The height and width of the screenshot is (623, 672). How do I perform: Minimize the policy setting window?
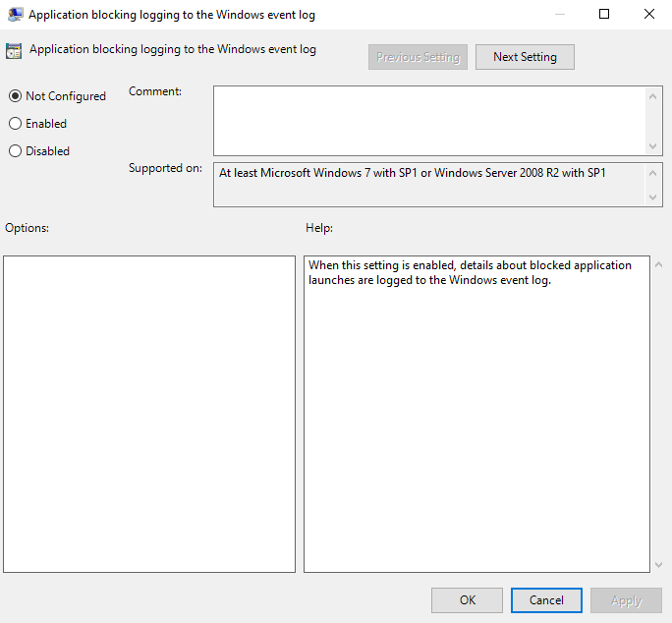tap(559, 15)
